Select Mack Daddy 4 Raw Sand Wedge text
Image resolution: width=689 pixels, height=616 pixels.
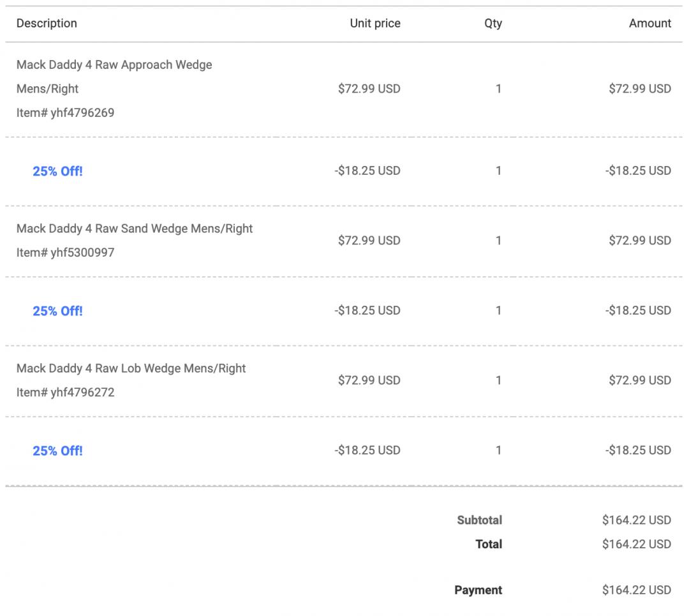(x=135, y=229)
